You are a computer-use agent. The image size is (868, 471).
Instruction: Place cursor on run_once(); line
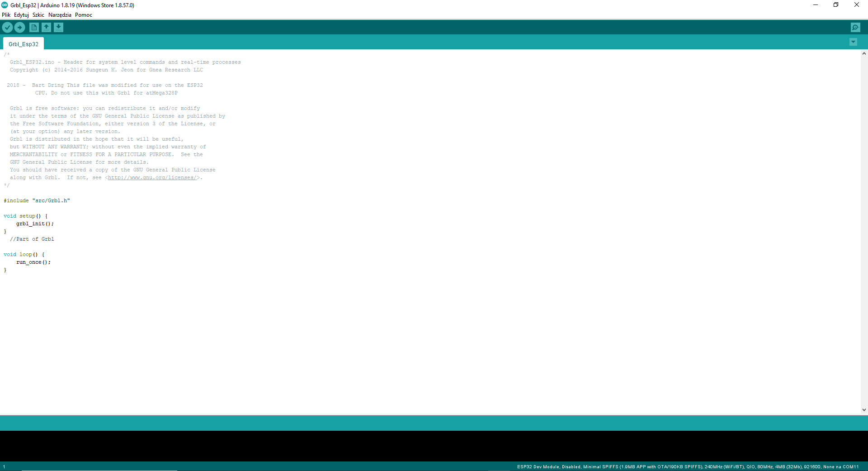click(33, 262)
